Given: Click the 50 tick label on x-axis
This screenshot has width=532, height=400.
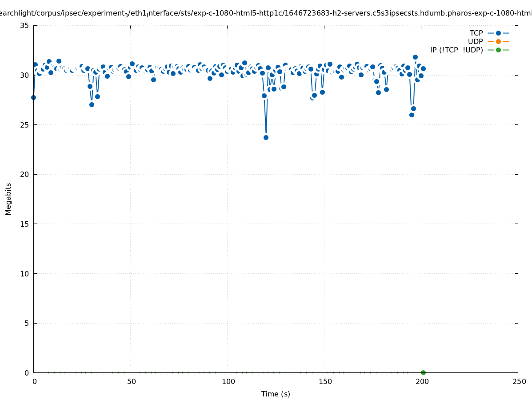Looking at the screenshot, I should point(131,381).
